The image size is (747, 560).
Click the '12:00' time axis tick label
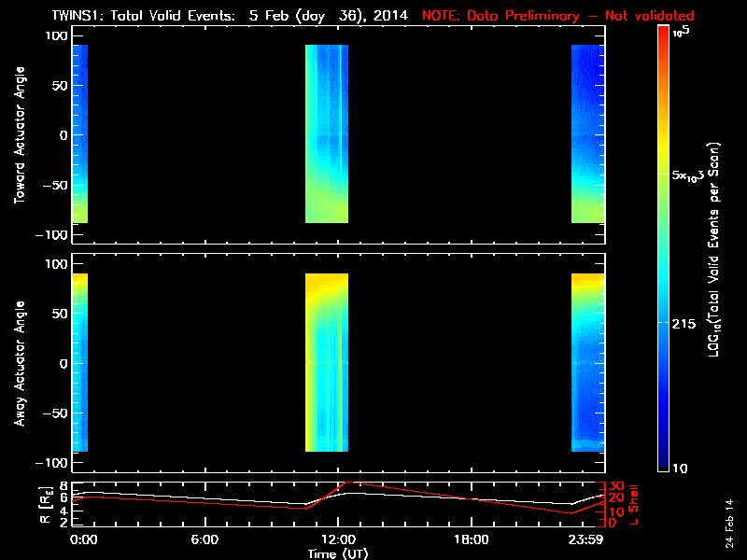337,540
